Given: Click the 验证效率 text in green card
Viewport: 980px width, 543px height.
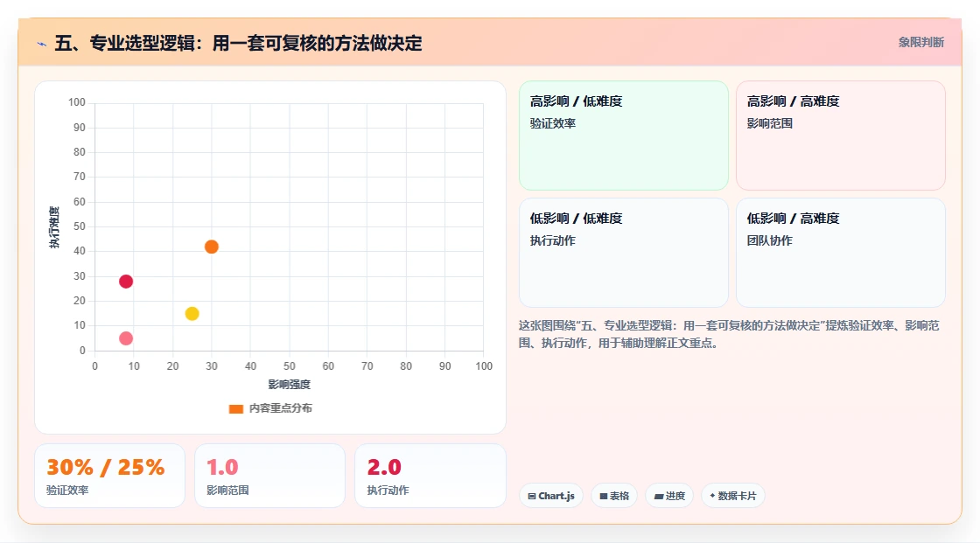Looking at the screenshot, I should [x=552, y=123].
